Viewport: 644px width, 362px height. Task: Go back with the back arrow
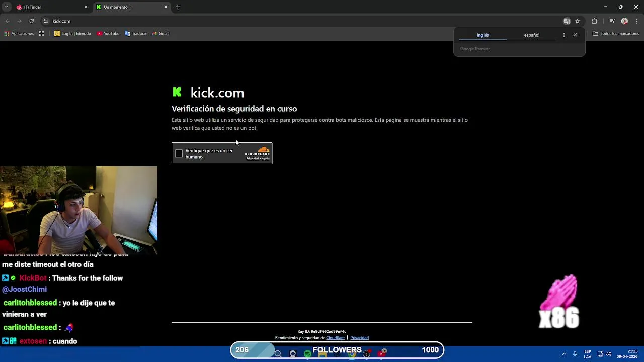tap(7, 21)
